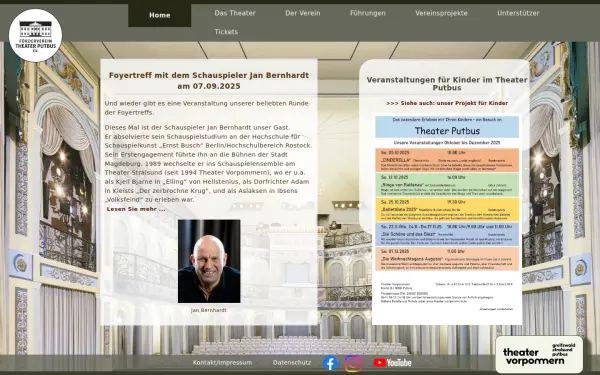Click the Förderverein Theater Putbus logo
The height and width of the screenshot is (375, 600).
[35, 36]
